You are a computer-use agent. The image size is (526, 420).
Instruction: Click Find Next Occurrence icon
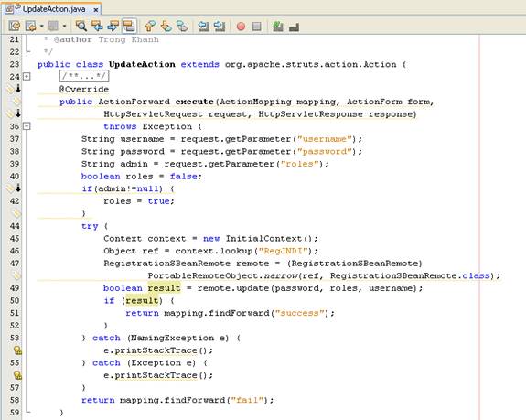[x=113, y=26]
